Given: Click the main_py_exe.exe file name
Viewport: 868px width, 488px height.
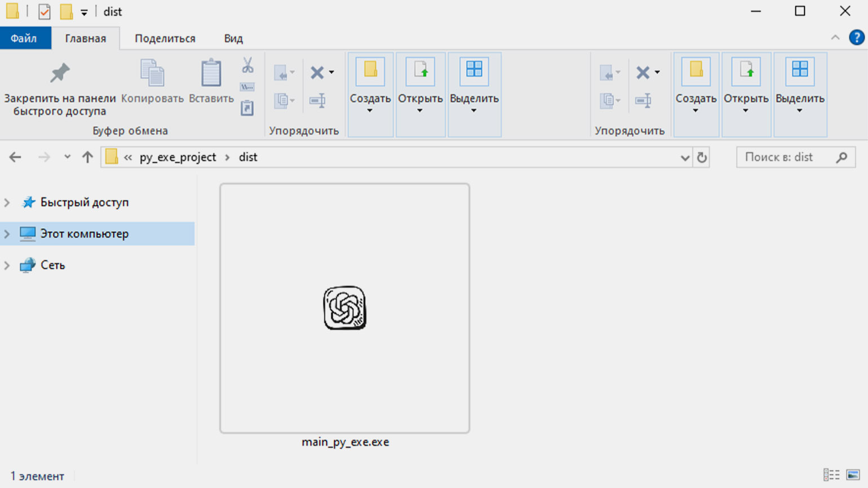Looking at the screenshot, I should (345, 442).
